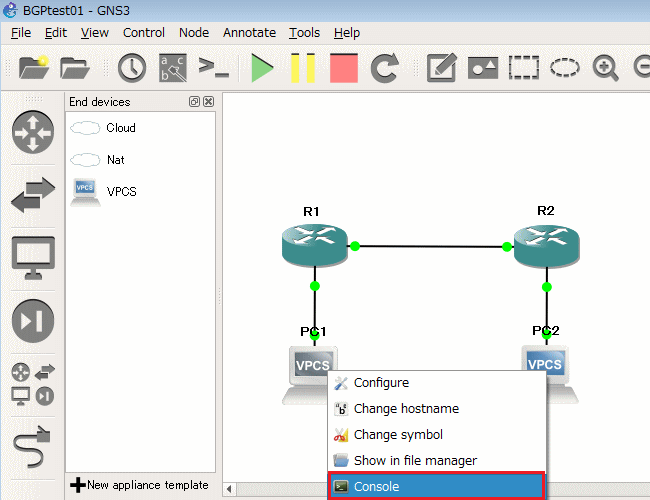The height and width of the screenshot is (500, 650).
Task: Choose Change symbol from context menu
Action: click(x=437, y=434)
